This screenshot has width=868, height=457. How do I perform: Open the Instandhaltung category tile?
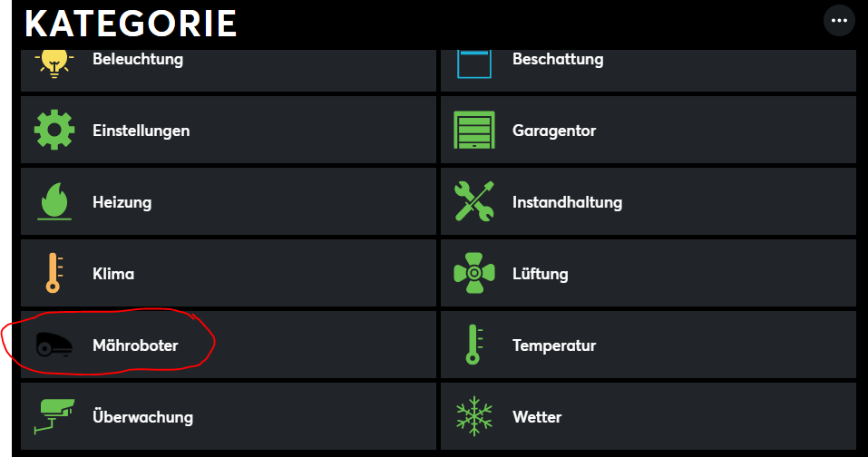(x=648, y=202)
